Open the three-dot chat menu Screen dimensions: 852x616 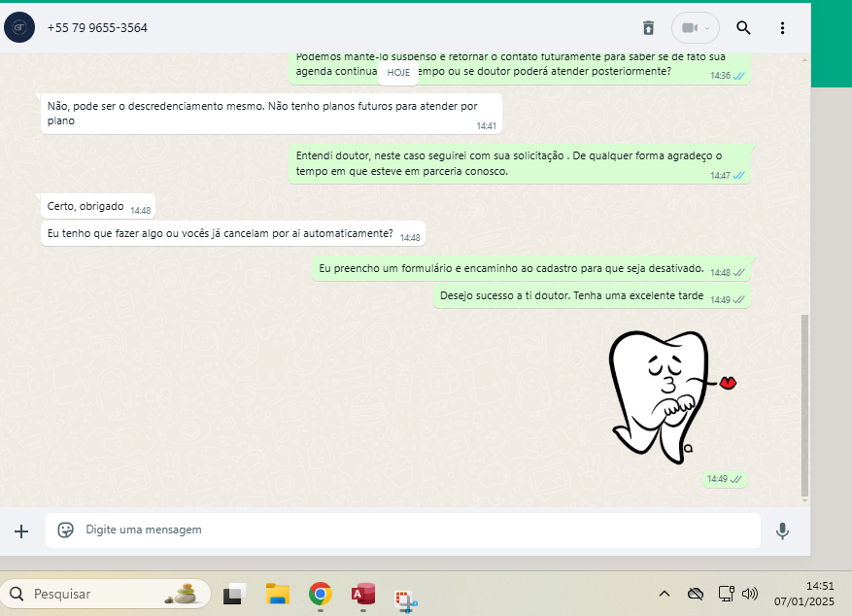click(782, 28)
